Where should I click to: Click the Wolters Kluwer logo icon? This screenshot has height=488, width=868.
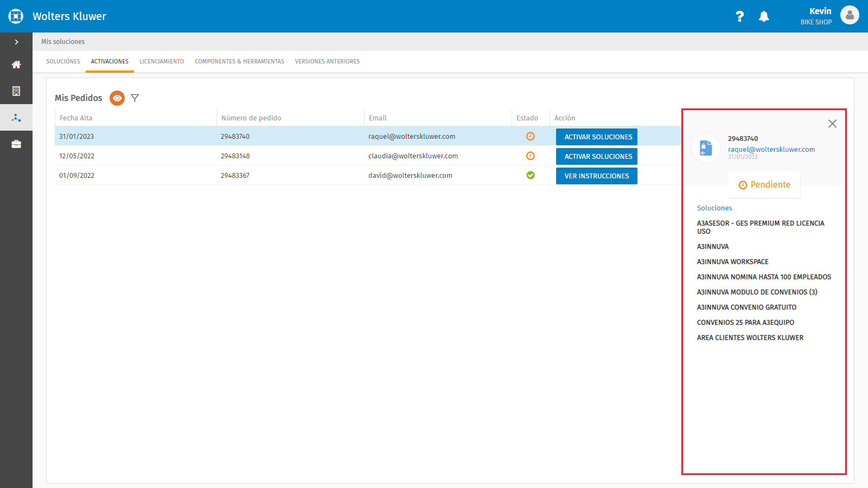(x=16, y=16)
